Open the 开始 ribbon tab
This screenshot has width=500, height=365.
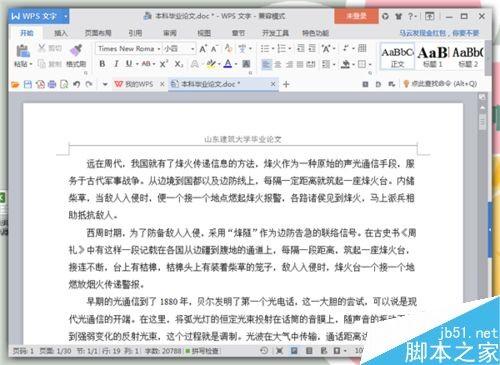27,33
